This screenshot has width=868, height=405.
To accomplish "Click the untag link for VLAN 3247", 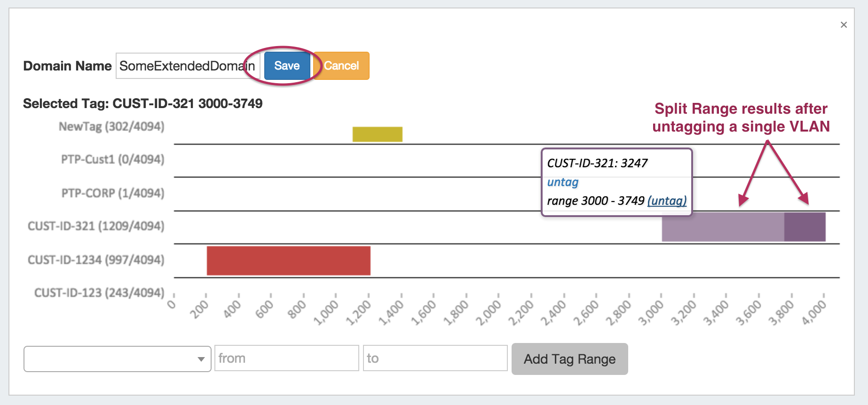I will (563, 182).
